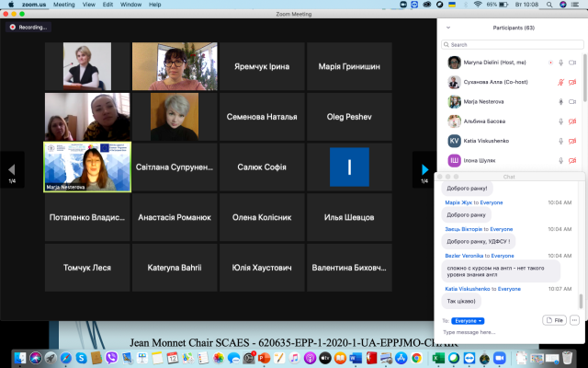
Task: Select the Яремчук Ірина participant tile
Action: click(x=262, y=66)
